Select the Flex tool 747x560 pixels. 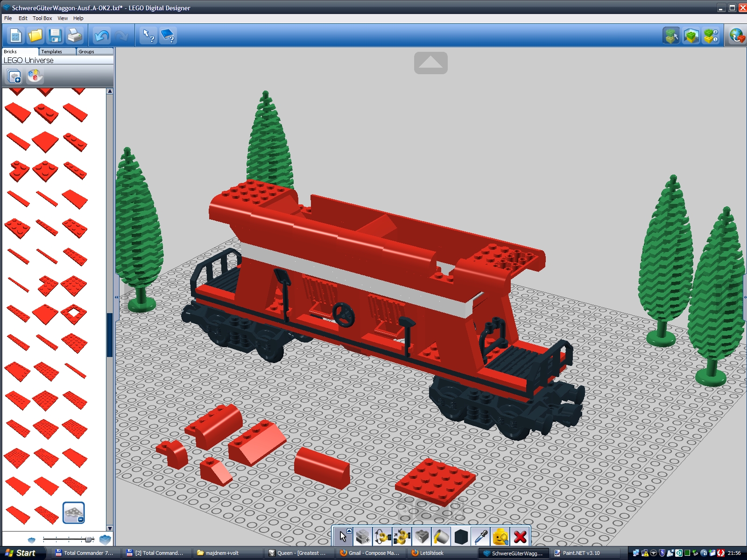(x=422, y=537)
